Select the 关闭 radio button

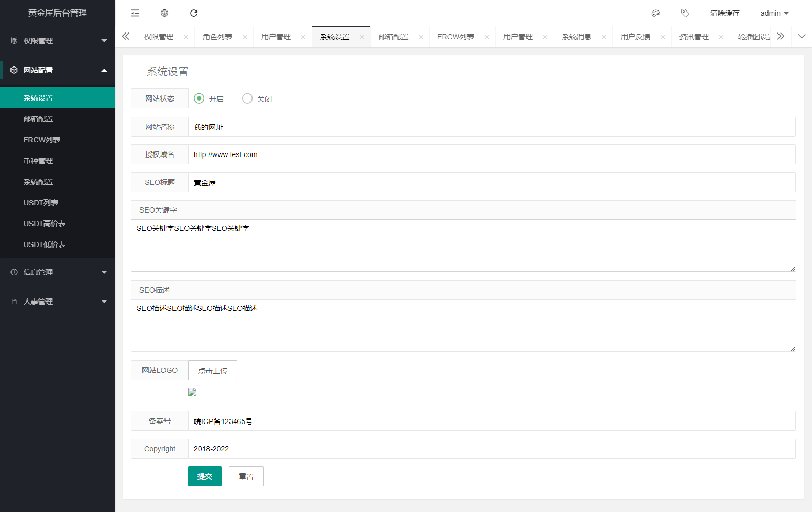[247, 98]
